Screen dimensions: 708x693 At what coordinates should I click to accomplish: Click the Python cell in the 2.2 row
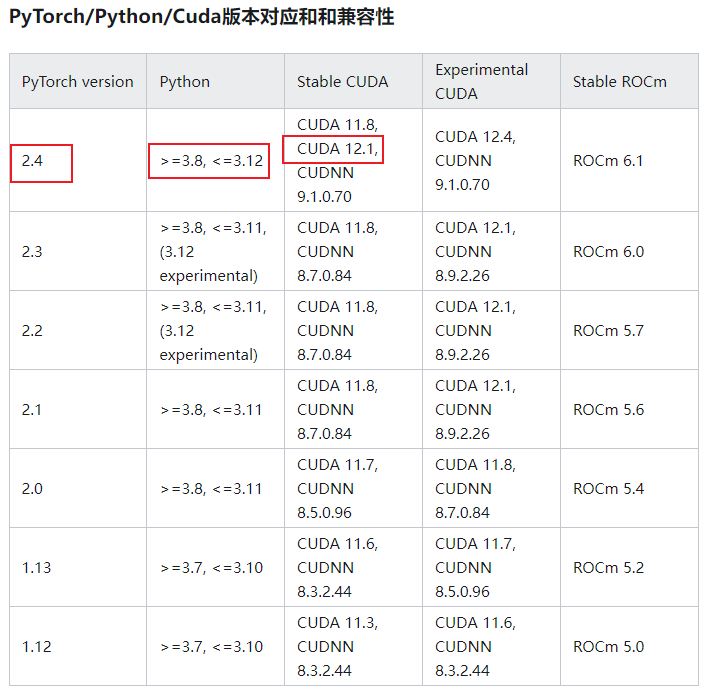[215, 330]
